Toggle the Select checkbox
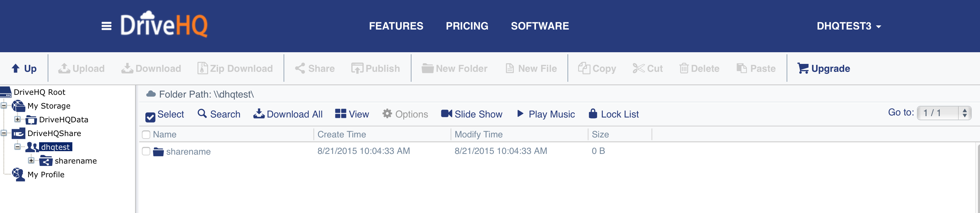 tap(150, 116)
